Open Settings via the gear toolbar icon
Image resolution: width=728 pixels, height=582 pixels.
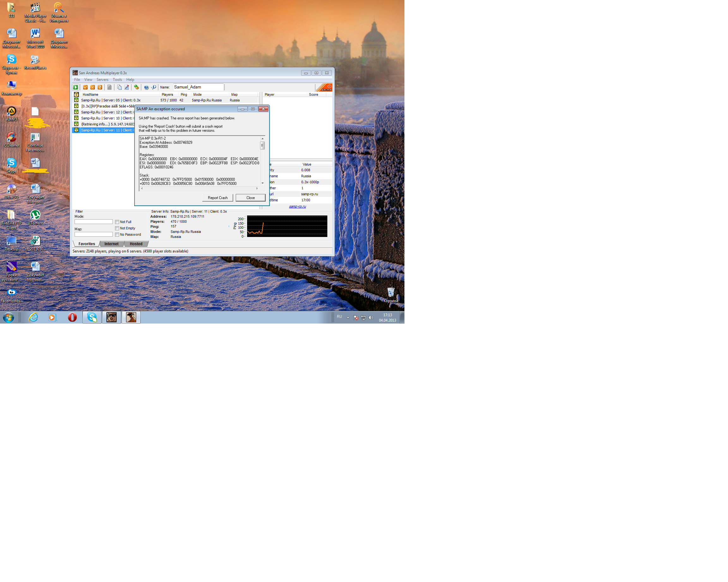pyautogui.click(x=136, y=87)
